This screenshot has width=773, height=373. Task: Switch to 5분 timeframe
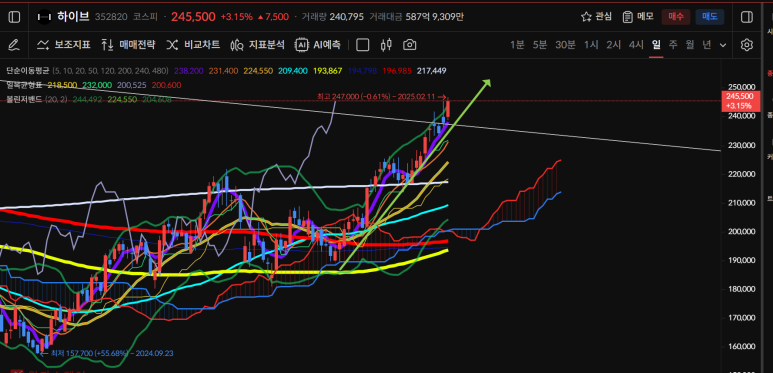(540, 45)
